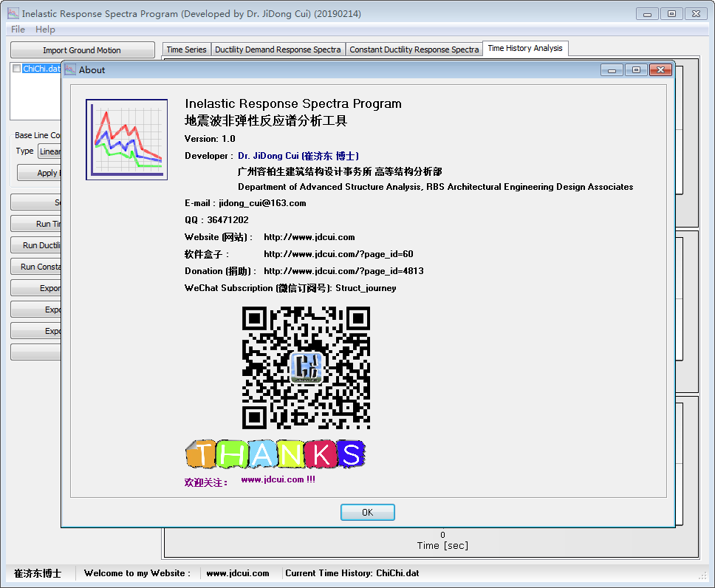Click the Run Time History button
The width and height of the screenshot is (715, 588).
pos(35,224)
